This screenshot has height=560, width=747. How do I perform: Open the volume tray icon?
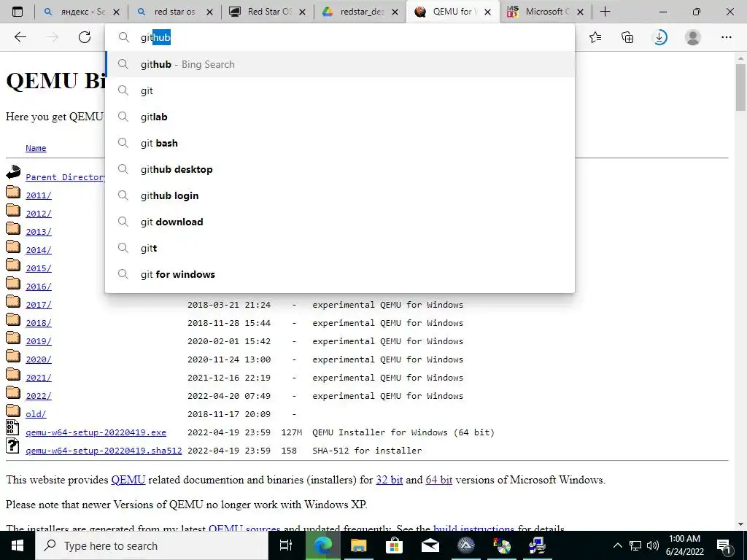coord(653,545)
